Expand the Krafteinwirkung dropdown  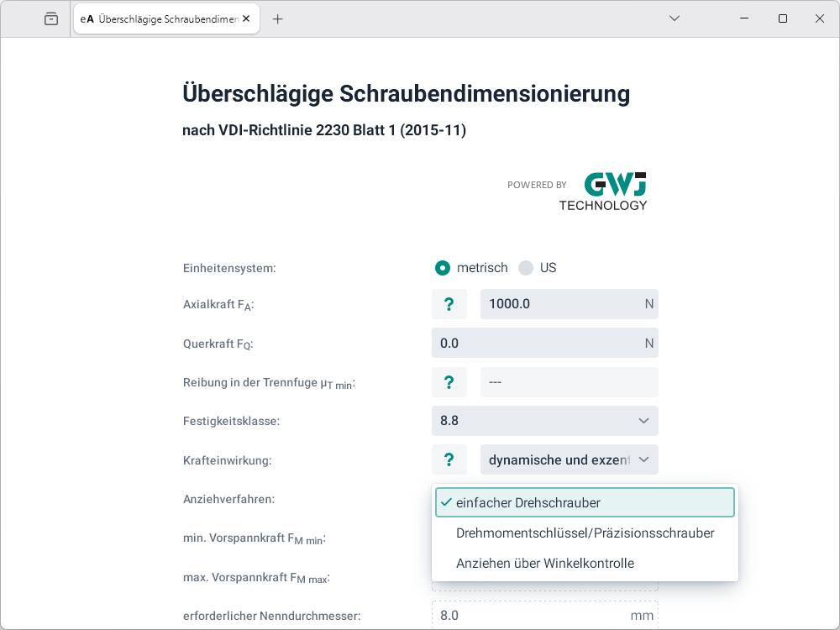click(569, 459)
